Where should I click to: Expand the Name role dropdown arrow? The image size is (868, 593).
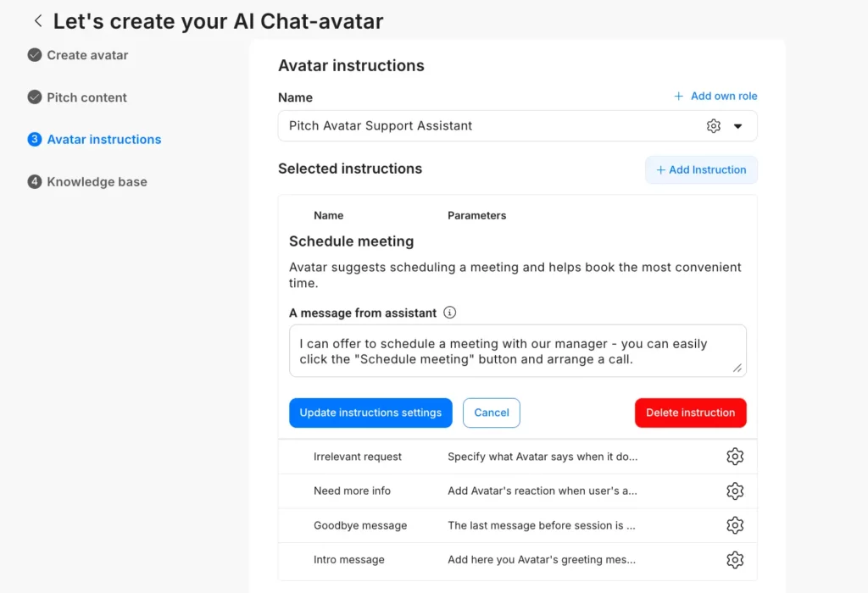(x=737, y=126)
